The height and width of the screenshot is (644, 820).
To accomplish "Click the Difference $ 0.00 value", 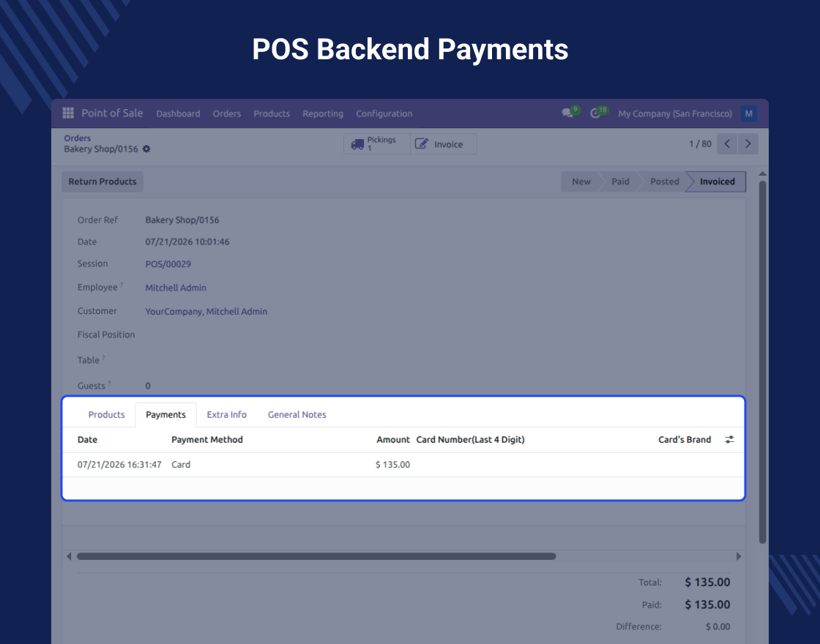I will click(x=718, y=626).
